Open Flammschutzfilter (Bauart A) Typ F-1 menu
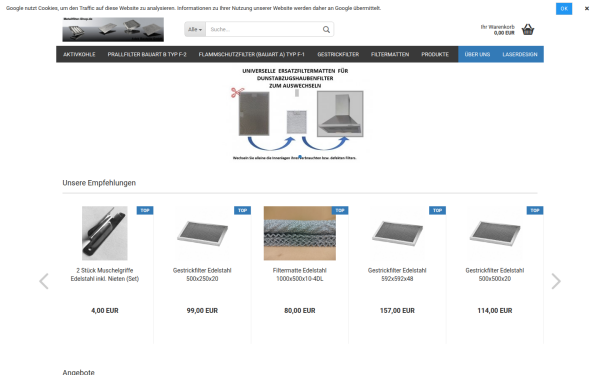The height and width of the screenshot is (375, 600). click(251, 54)
